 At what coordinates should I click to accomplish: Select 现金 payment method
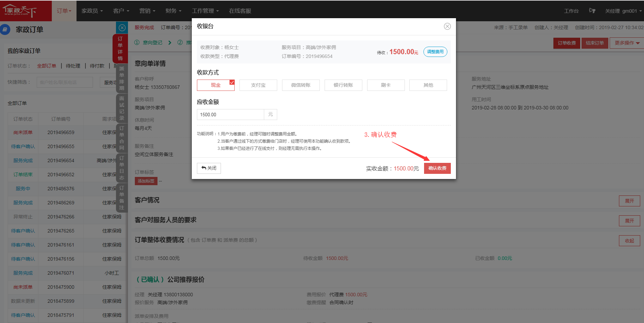[x=215, y=85]
